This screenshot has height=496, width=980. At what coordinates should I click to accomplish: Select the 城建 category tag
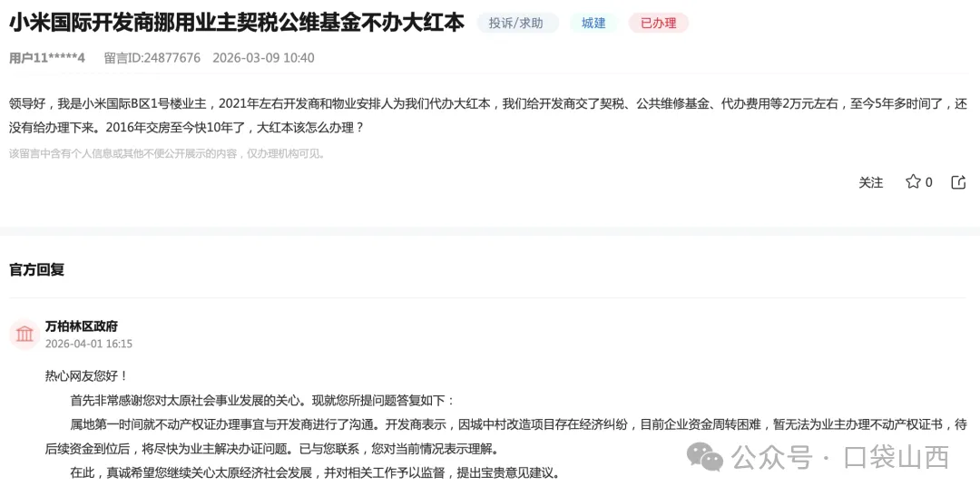pyautogui.click(x=593, y=23)
